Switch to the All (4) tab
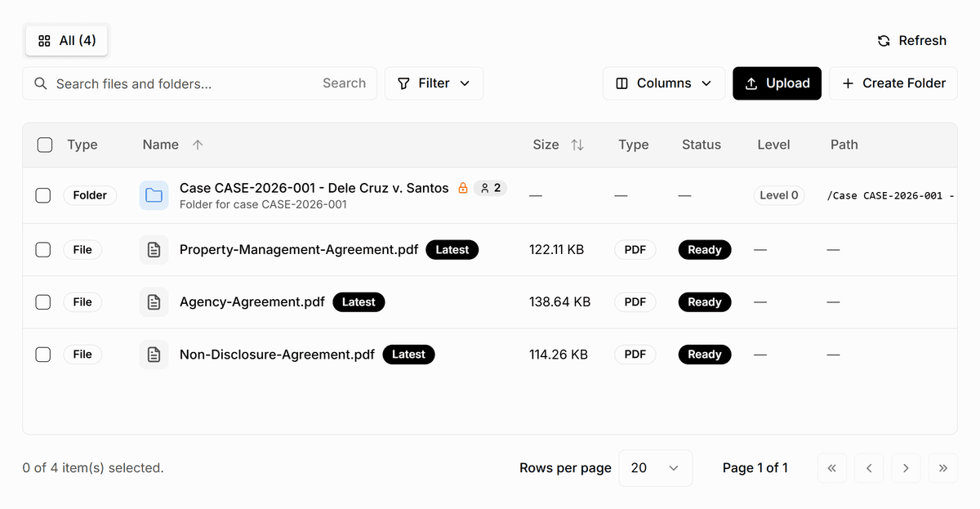Viewport: 980px width, 509px height. tap(66, 40)
